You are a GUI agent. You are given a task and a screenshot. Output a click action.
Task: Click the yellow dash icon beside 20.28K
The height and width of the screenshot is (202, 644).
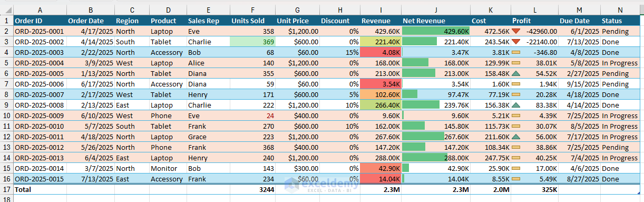[516, 94]
